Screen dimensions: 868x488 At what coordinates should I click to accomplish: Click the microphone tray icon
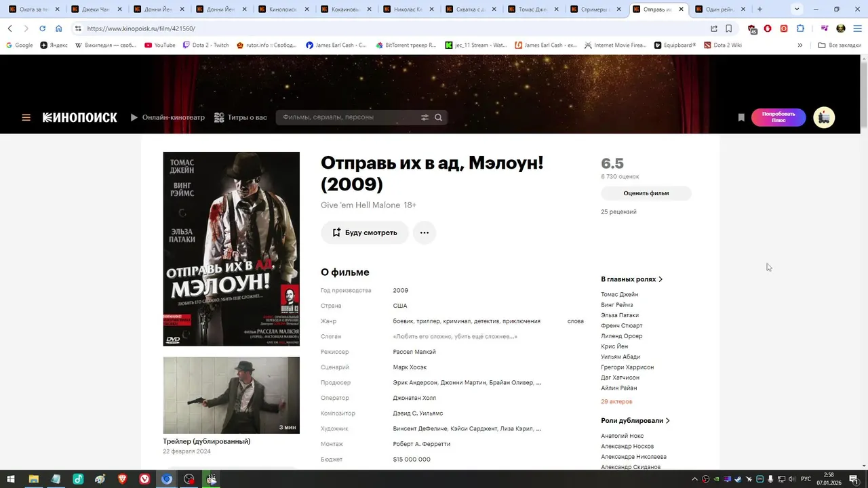[771, 479]
